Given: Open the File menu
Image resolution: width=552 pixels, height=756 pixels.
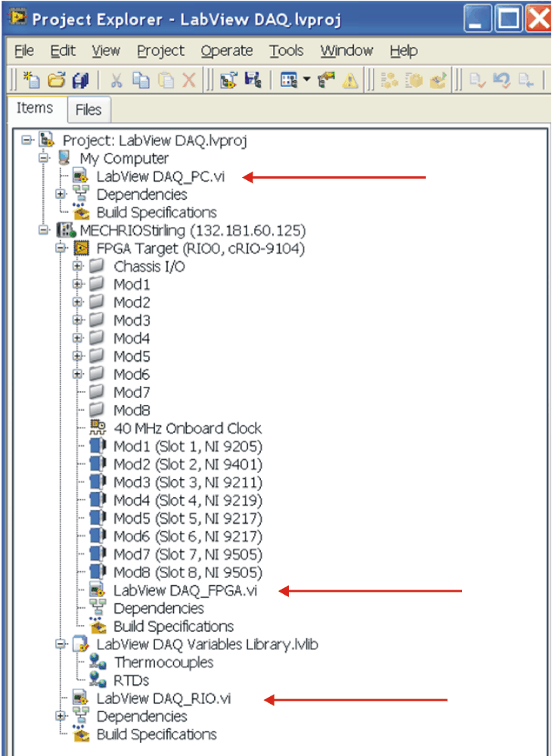Looking at the screenshot, I should [24, 51].
